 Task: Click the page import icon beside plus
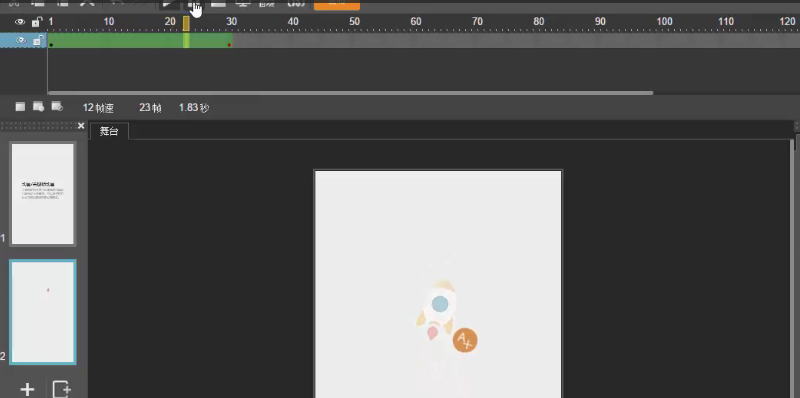(x=61, y=390)
